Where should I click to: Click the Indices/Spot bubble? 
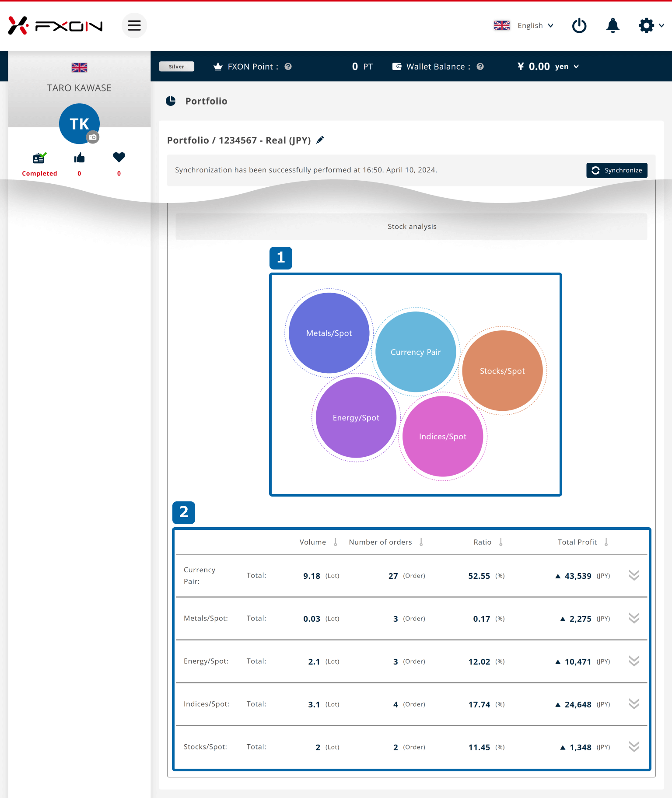(443, 436)
